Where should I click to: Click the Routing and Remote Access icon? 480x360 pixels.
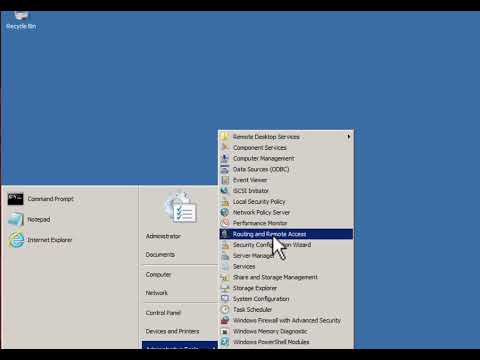click(225, 234)
